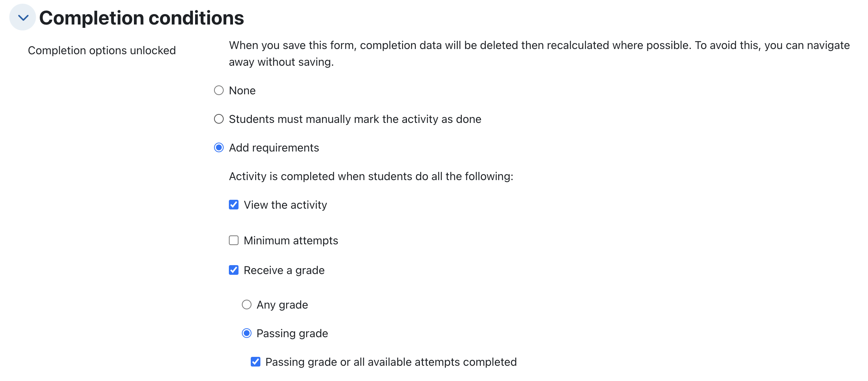
Task: Select the Add requirements radio button
Action: point(219,147)
